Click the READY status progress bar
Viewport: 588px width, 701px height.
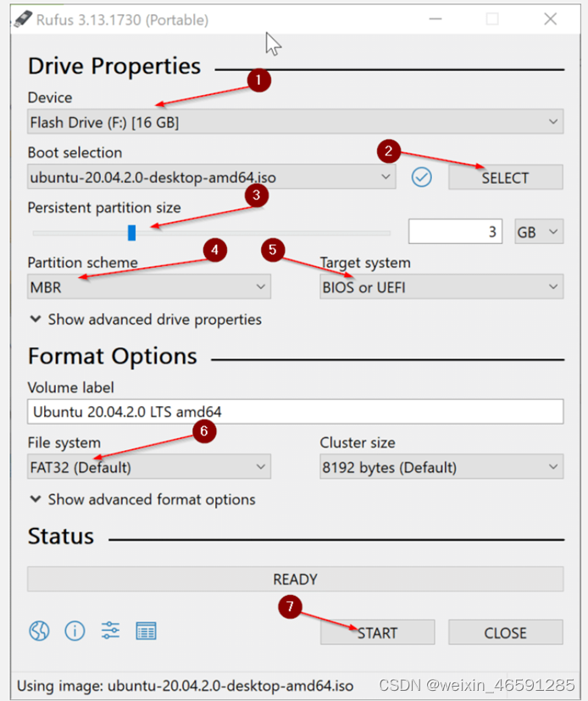coord(296,580)
